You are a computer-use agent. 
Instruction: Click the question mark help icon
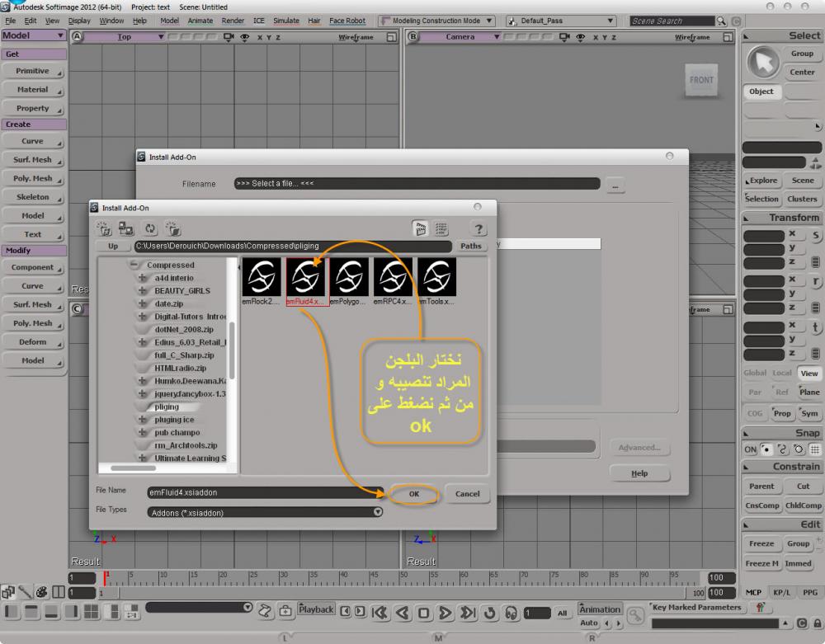click(478, 229)
